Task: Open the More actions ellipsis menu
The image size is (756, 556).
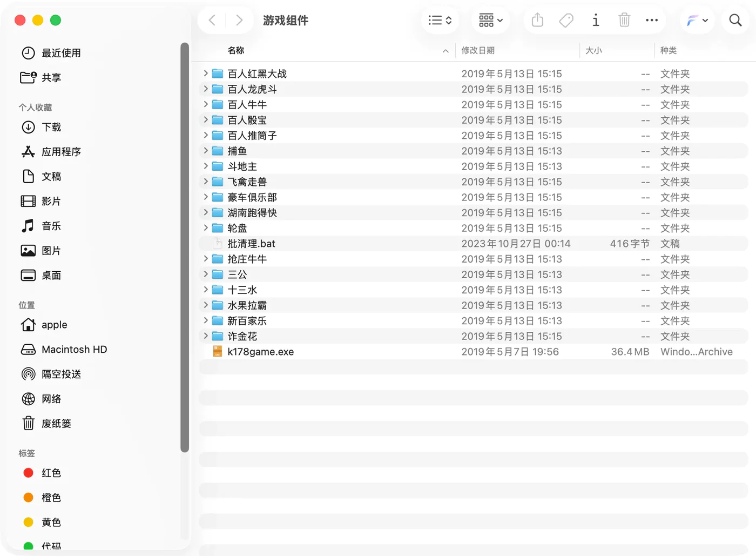Action: 652,21
